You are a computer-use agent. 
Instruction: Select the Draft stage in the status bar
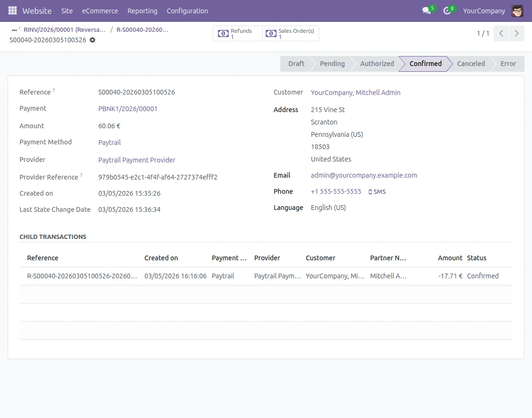[296, 63]
